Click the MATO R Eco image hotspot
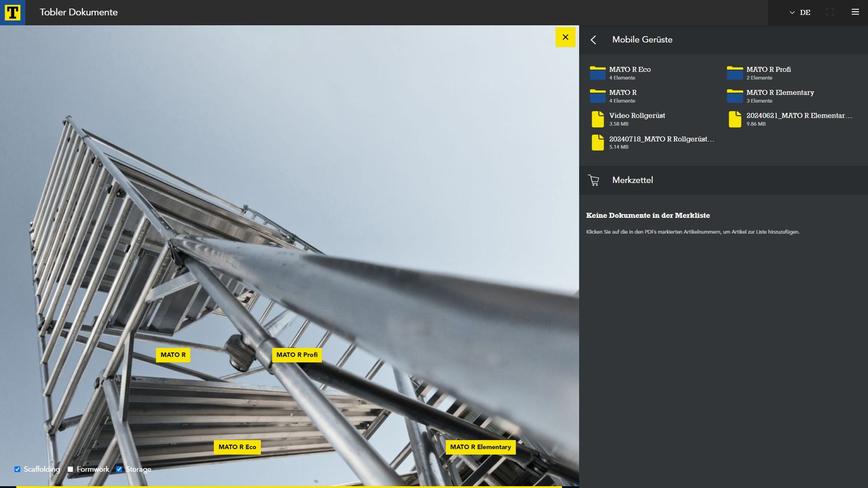868x488 pixels. point(237,447)
